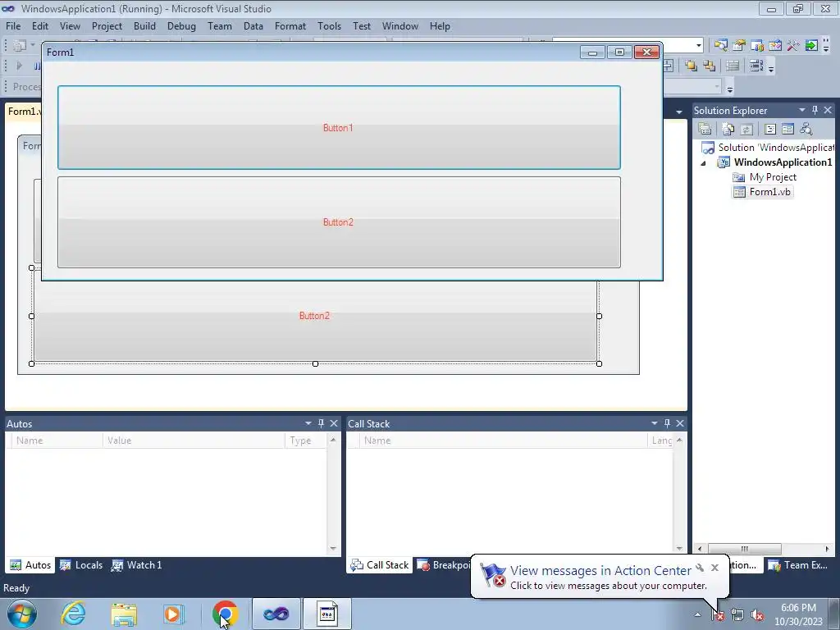Switch to the Locals tab
The height and width of the screenshot is (630, 840).
(81, 565)
